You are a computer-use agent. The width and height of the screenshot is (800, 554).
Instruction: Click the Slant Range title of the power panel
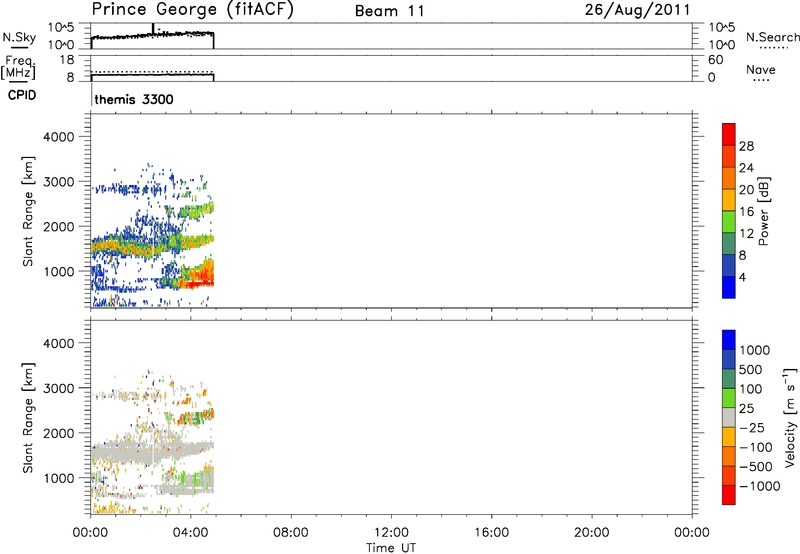click(28, 211)
